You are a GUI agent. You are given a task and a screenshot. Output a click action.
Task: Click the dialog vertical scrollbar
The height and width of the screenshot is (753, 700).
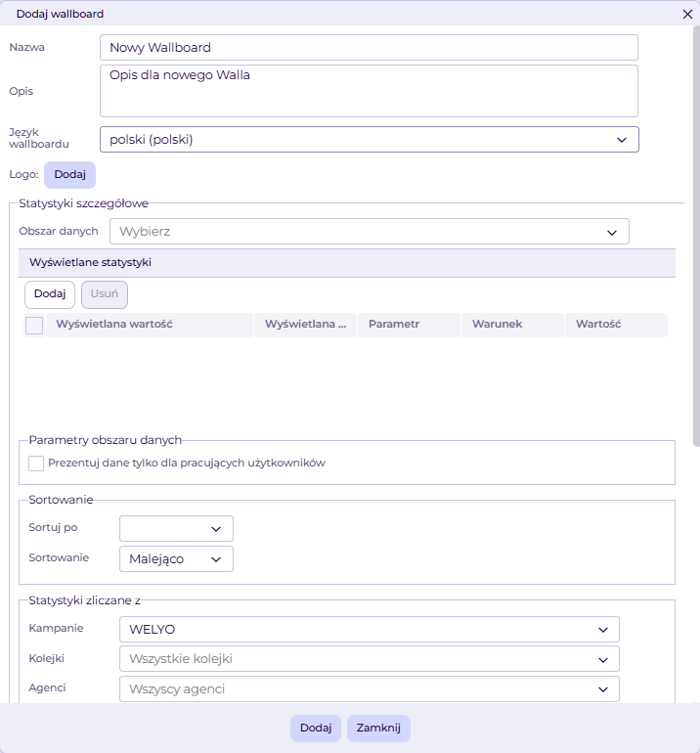click(696, 237)
